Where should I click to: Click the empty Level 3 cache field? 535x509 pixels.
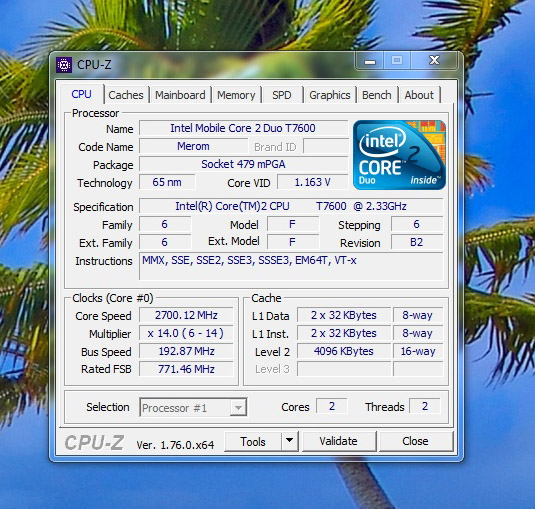click(344, 369)
